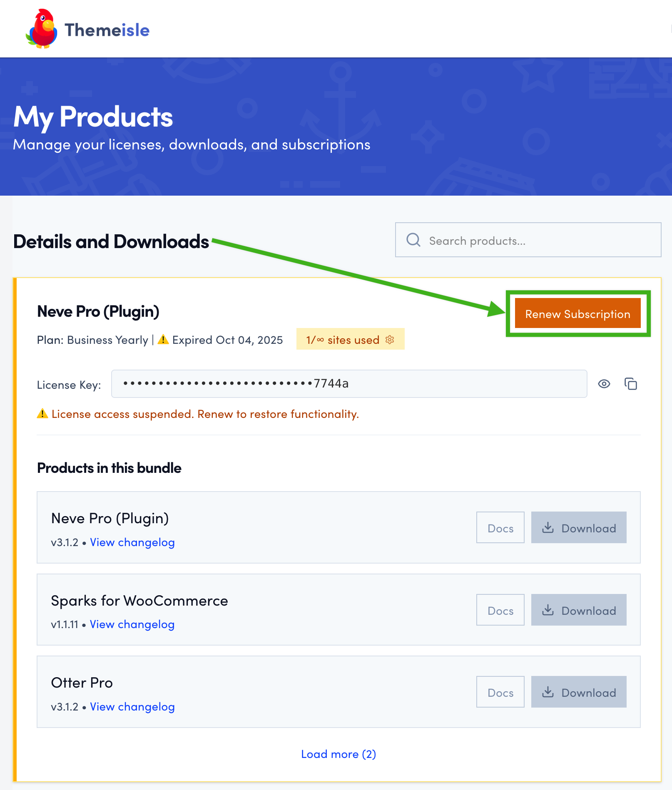View changelog for Sparks for WooCommerce

coord(132,624)
